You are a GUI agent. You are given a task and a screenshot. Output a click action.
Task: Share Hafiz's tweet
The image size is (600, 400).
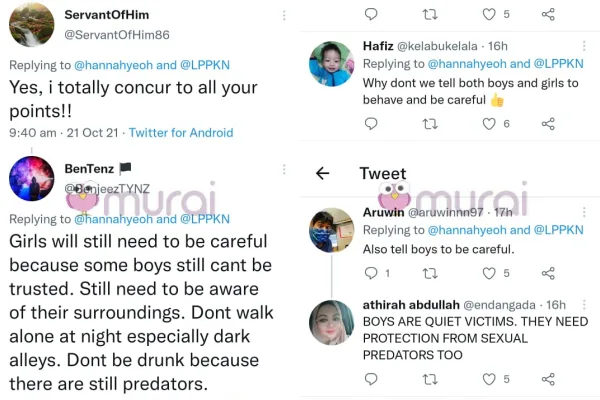[548, 124]
